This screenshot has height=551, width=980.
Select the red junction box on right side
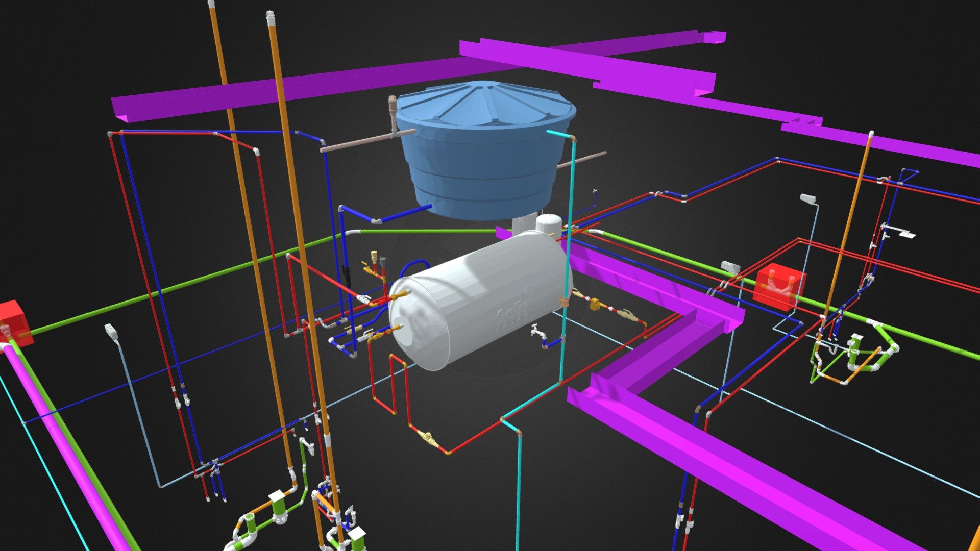(778, 287)
